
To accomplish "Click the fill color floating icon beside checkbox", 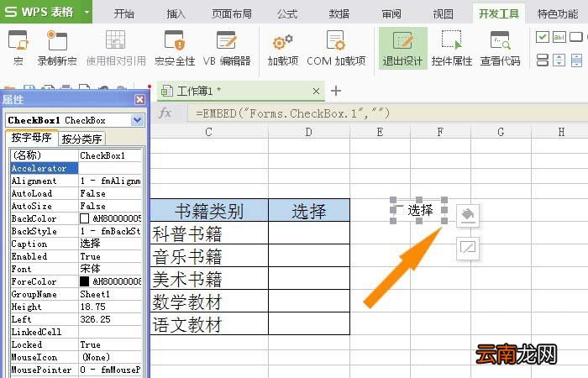I will 468,216.
